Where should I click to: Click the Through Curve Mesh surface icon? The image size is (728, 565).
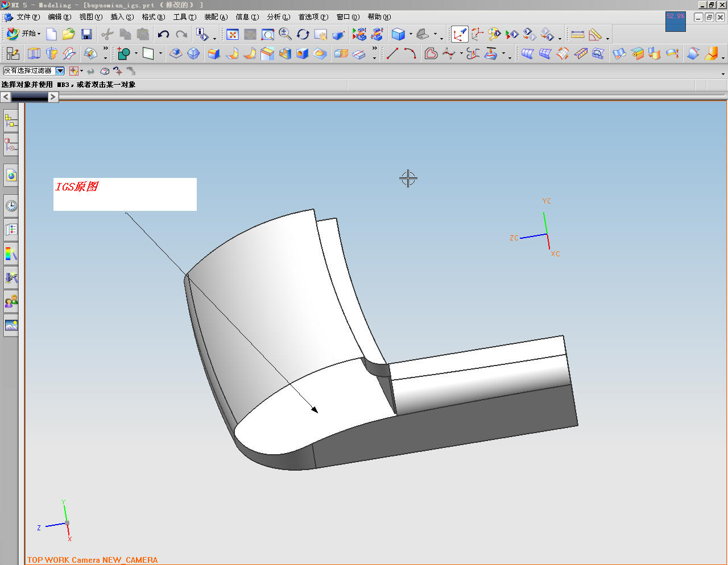[545, 53]
